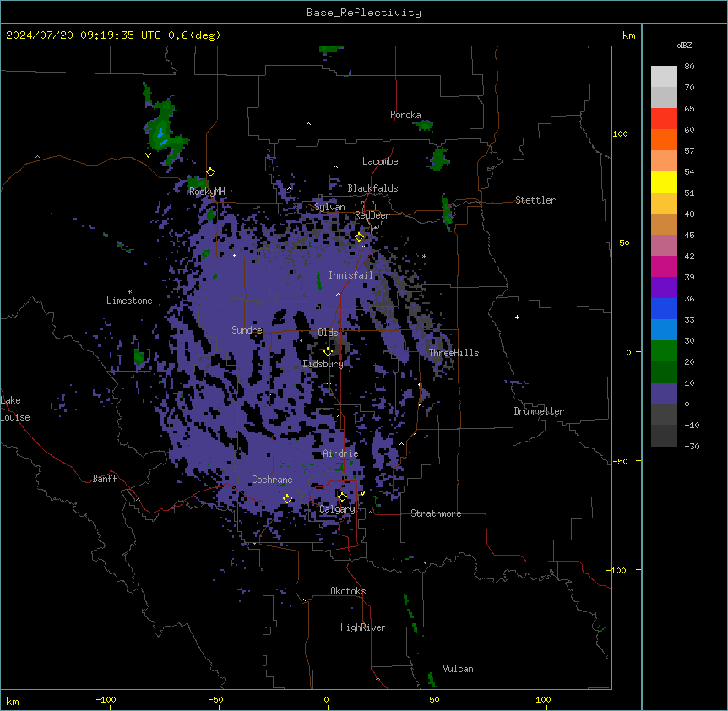Click the Olds town label

pyautogui.click(x=328, y=333)
